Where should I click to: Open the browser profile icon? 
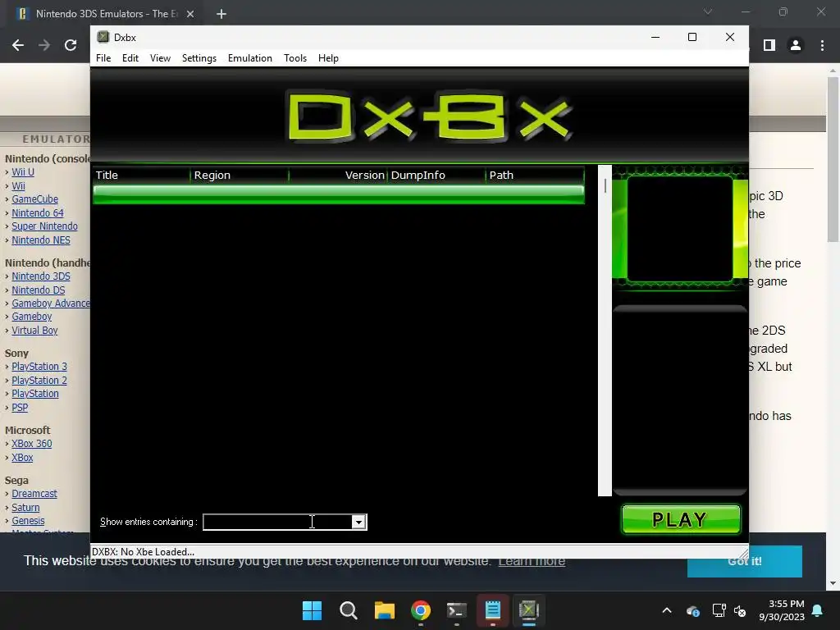pyautogui.click(x=796, y=46)
